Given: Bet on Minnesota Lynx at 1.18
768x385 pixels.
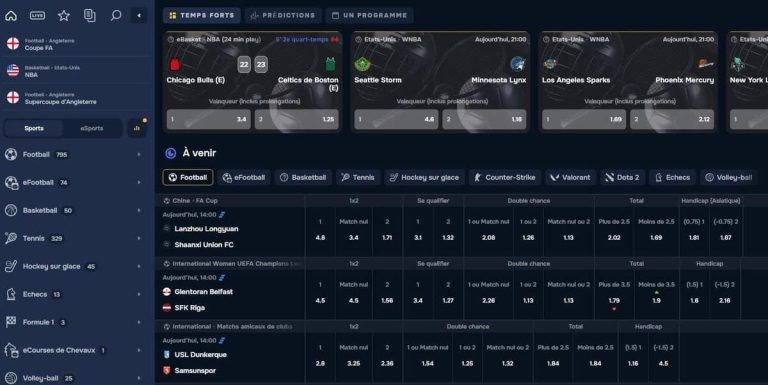Looking at the screenshot, I should click(484, 119).
